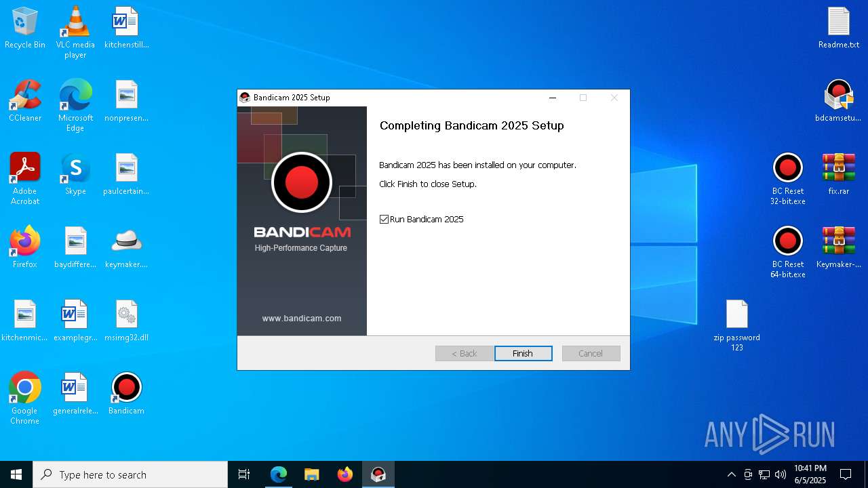Select the msimg32.dll file icon
The width and height of the screenshot is (868, 488).
[126, 321]
